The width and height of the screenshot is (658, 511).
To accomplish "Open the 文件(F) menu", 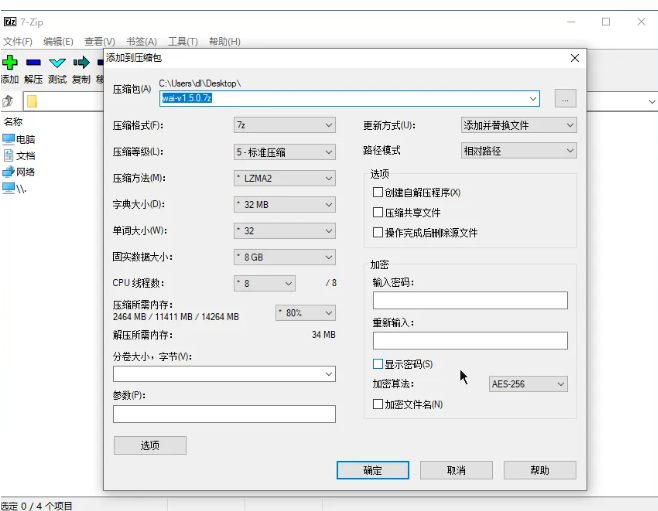I will click(18, 42).
